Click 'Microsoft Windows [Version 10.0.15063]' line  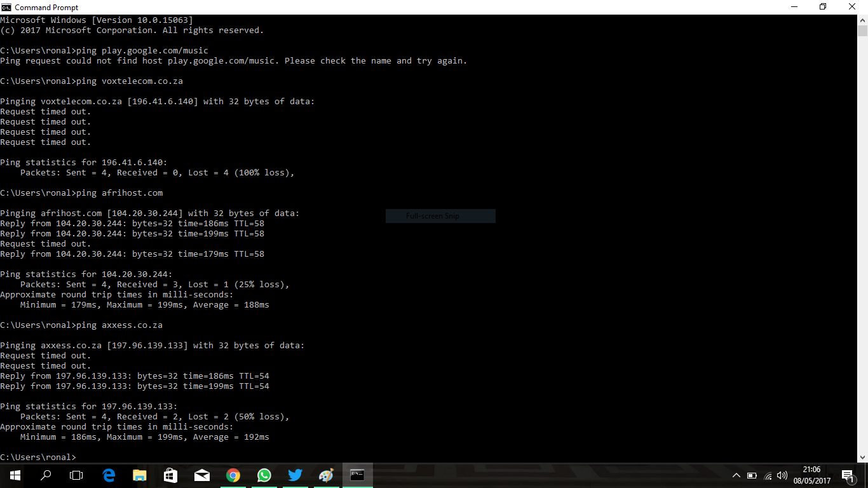click(x=97, y=20)
